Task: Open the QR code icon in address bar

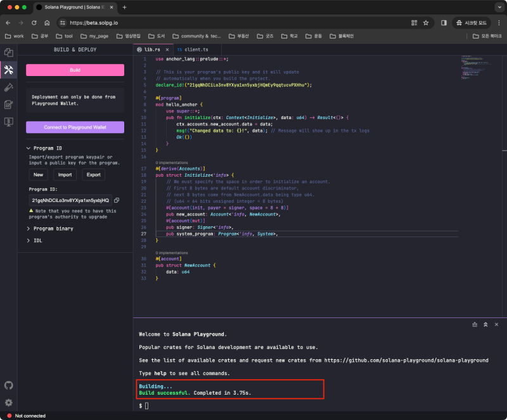Action: pyautogui.click(x=414, y=23)
